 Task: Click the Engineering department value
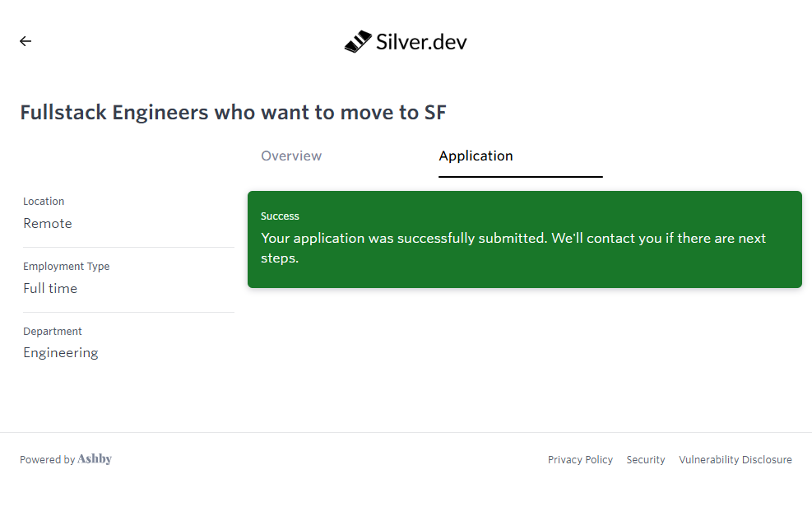pos(61,353)
